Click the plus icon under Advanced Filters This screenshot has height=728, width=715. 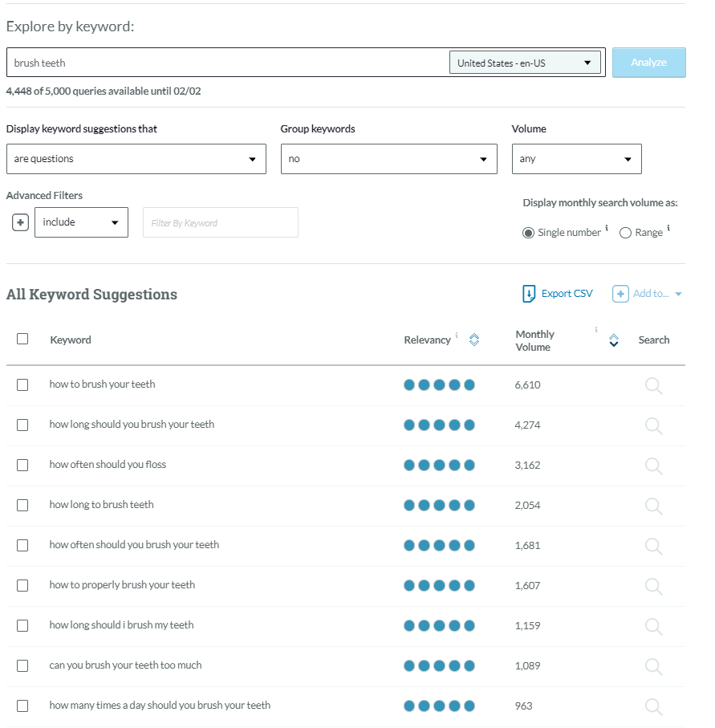click(20, 222)
